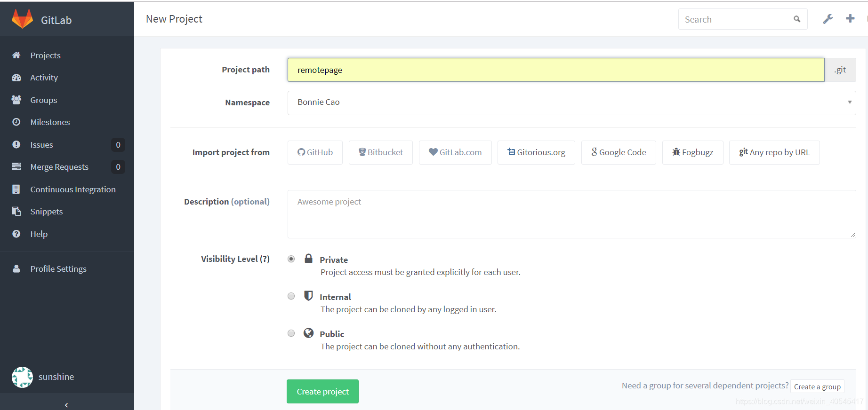Open Activity in the sidebar

coord(44,78)
